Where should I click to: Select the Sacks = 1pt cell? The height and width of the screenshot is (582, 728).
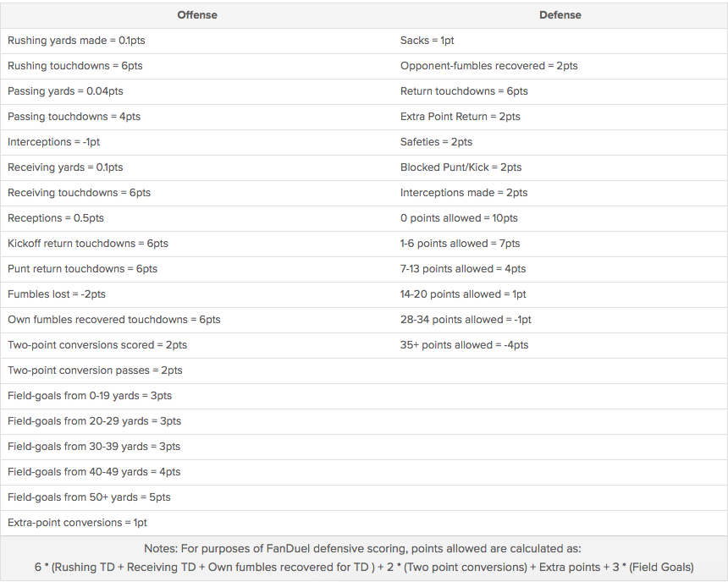(x=427, y=41)
